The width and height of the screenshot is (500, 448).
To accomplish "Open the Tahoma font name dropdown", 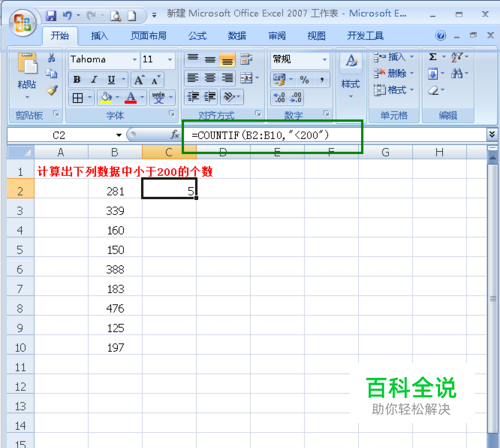I will click(x=135, y=60).
